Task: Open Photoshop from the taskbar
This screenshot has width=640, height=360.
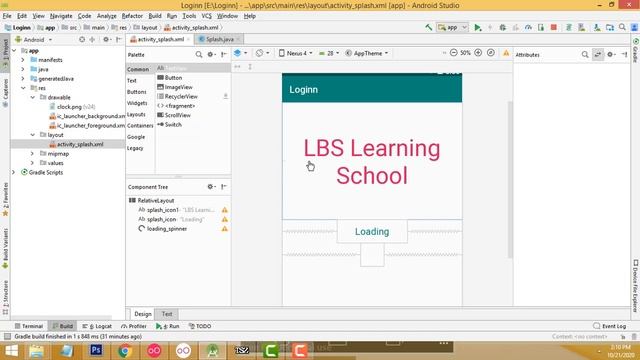Action: coord(96,350)
